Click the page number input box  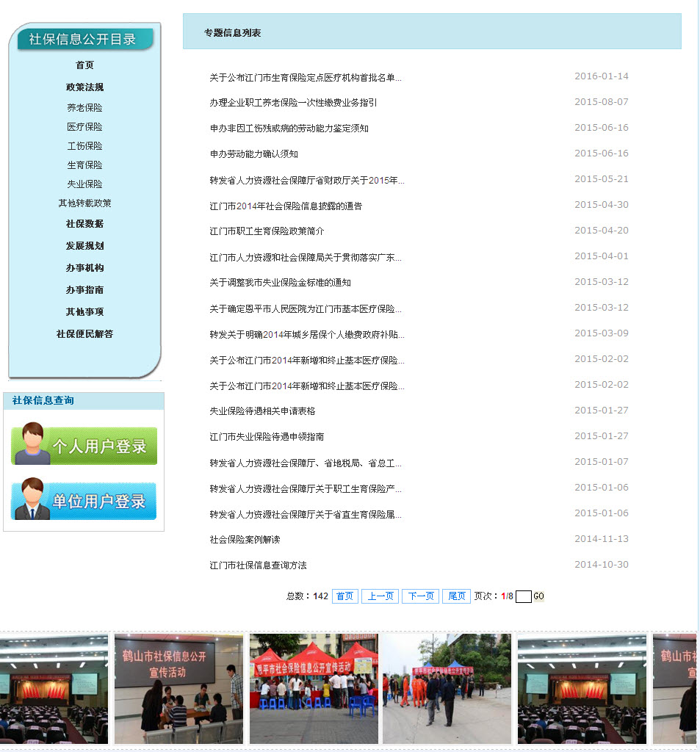click(x=523, y=597)
